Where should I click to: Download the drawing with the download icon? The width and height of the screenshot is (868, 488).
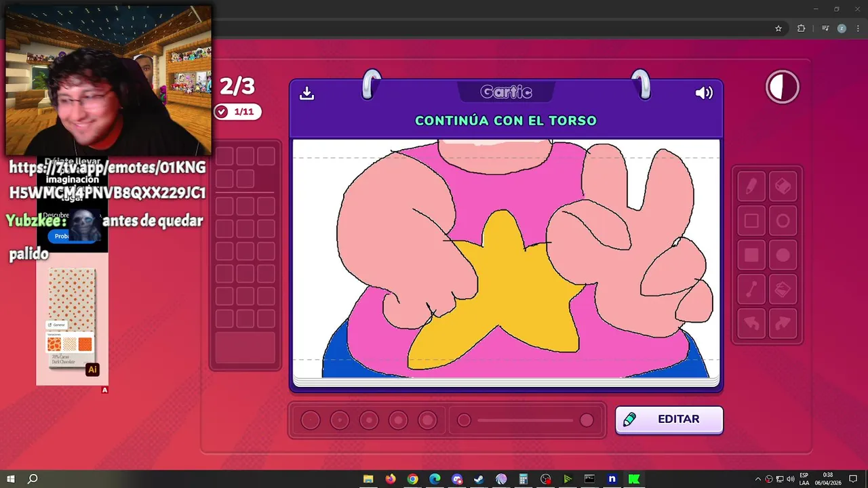point(307,94)
